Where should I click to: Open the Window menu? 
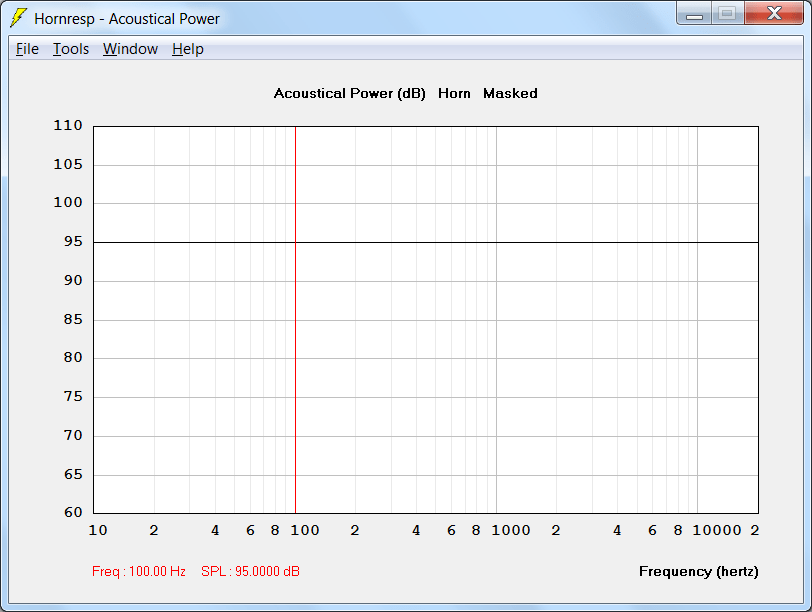pyautogui.click(x=130, y=49)
